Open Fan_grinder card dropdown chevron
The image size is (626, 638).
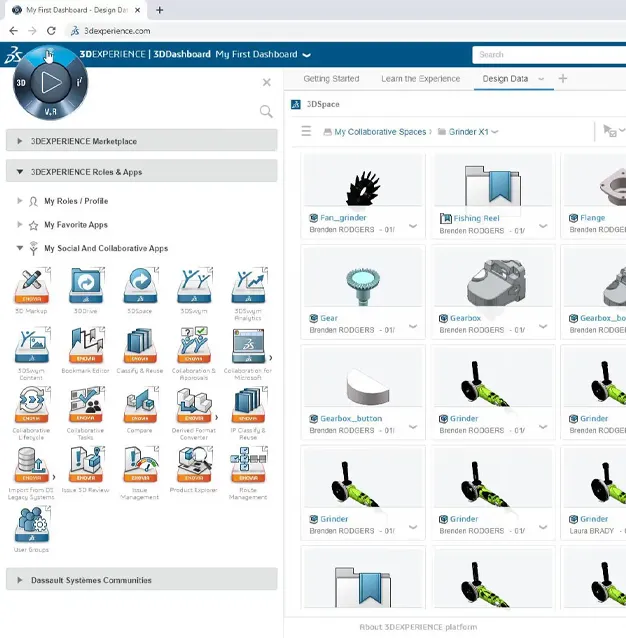coord(413,226)
